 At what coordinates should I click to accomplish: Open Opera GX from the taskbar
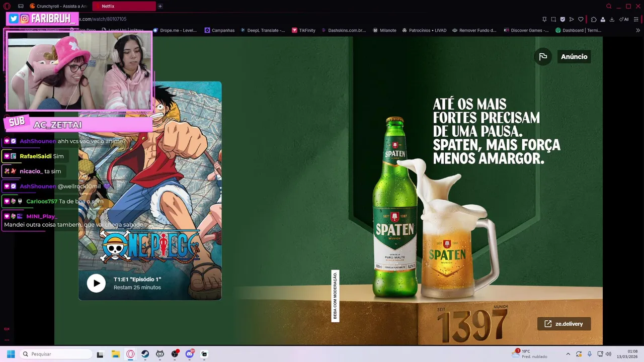pyautogui.click(x=130, y=354)
